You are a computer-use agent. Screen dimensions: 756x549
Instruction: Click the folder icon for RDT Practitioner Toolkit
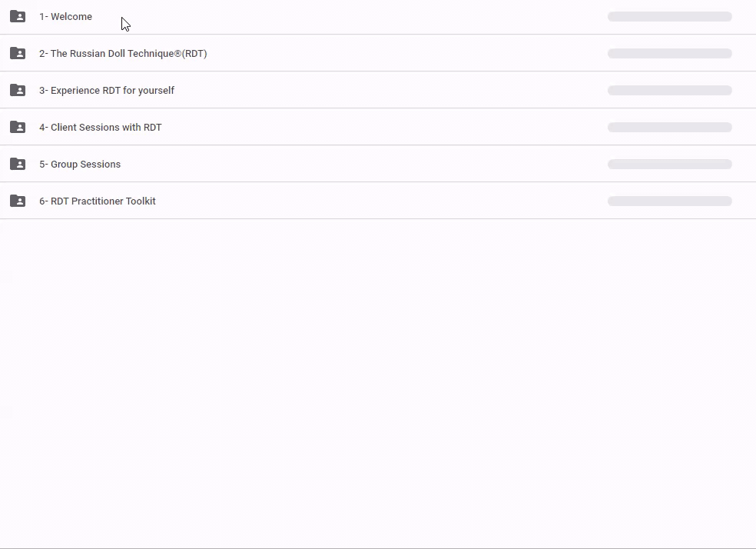pyautogui.click(x=18, y=201)
